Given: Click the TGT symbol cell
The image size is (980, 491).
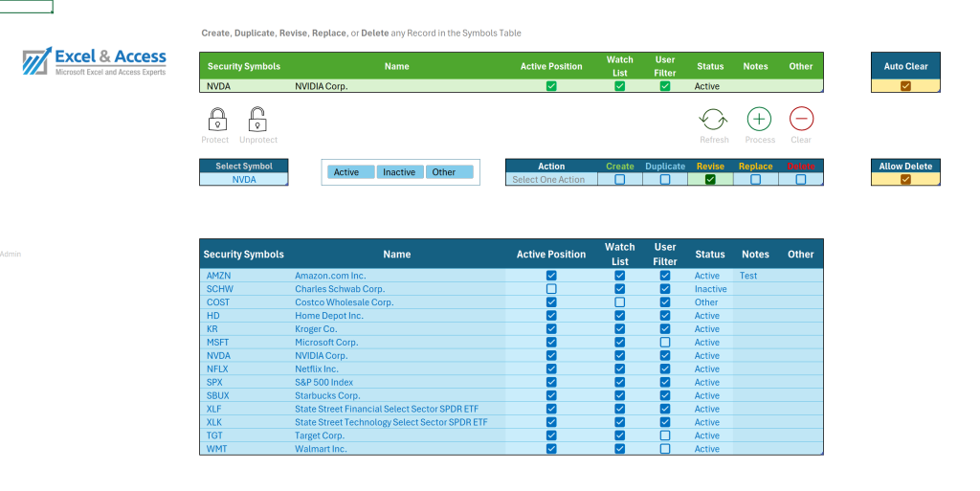Looking at the screenshot, I should [244, 435].
